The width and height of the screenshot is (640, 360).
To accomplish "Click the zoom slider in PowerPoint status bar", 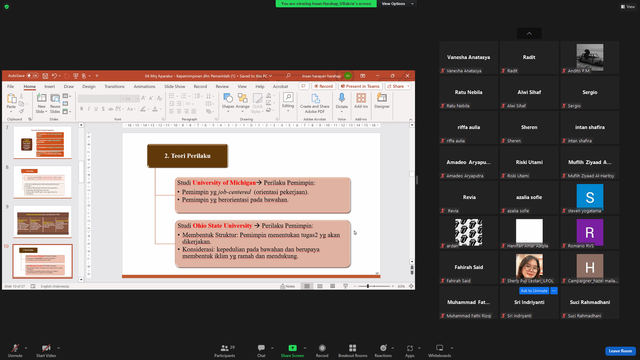I will tap(374, 286).
